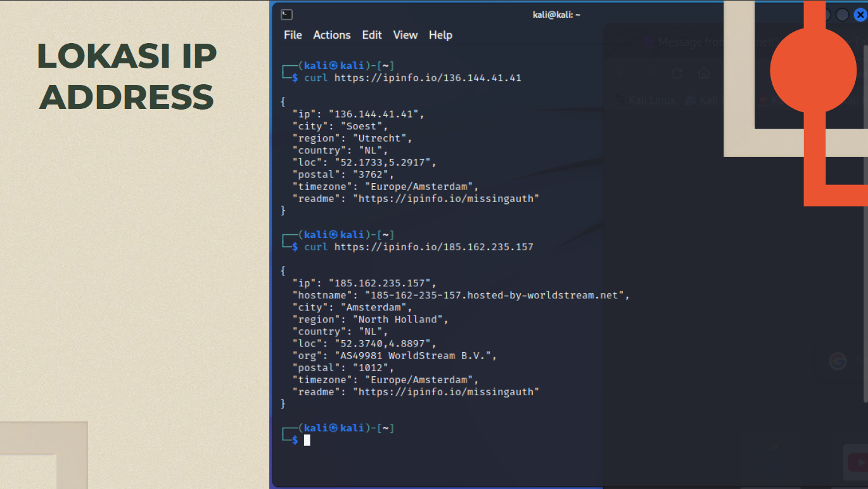
Task: Go back using the background browser's back arrow
Action: point(623,73)
